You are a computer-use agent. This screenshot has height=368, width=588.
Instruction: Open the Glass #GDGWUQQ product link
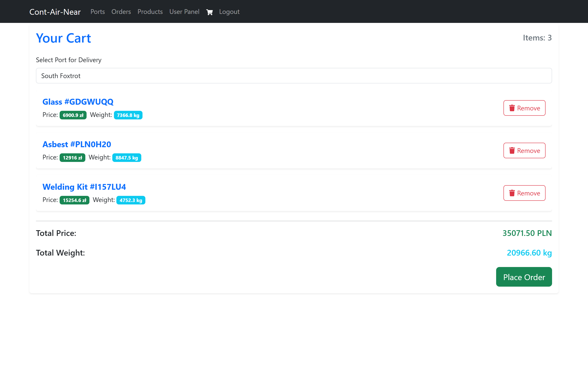coord(78,102)
